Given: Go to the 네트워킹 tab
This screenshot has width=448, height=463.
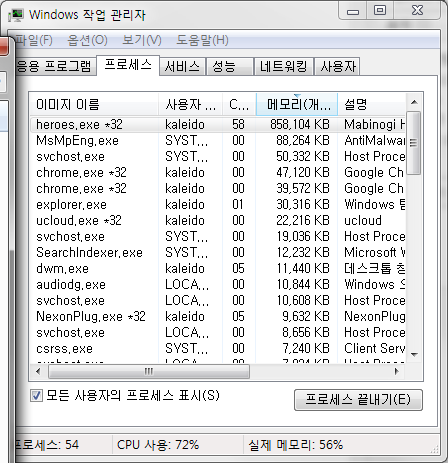Looking at the screenshot, I should [284, 67].
